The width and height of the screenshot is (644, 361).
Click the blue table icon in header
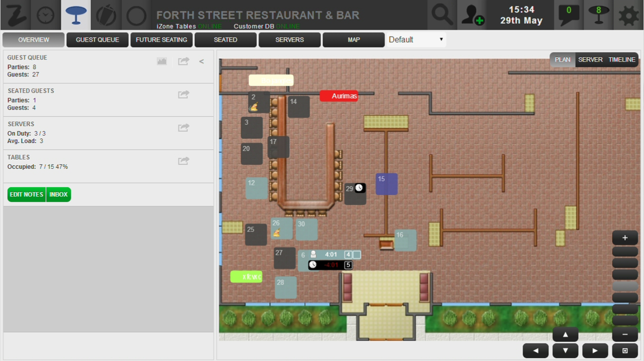pos(76,15)
